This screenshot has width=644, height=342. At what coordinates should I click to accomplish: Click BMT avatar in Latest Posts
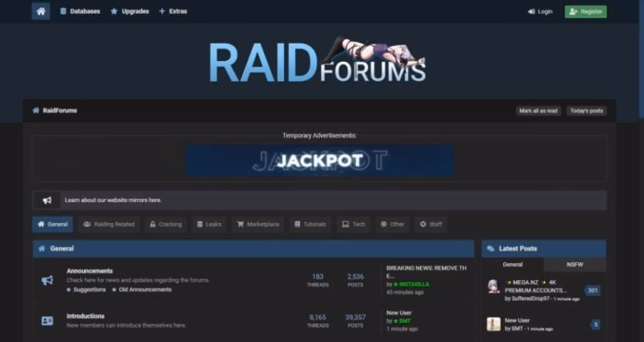pyautogui.click(x=494, y=324)
